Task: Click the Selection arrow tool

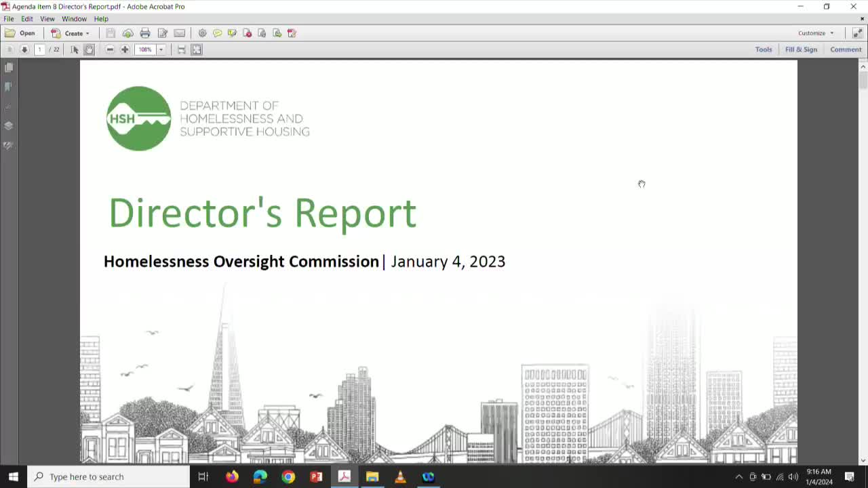Action: click(75, 49)
